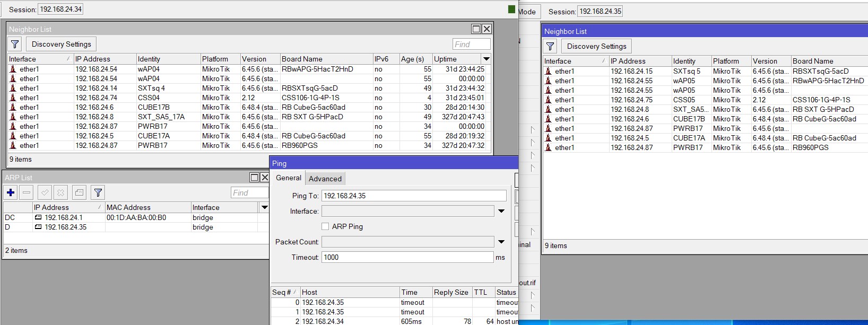Viewport: 868px width, 325px height.
Task: Select the CSS04 row in left Neighbor List
Action: click(249, 98)
